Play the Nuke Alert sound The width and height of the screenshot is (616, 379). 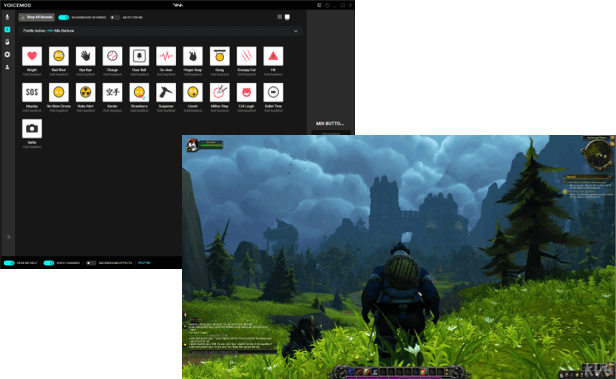point(85,92)
